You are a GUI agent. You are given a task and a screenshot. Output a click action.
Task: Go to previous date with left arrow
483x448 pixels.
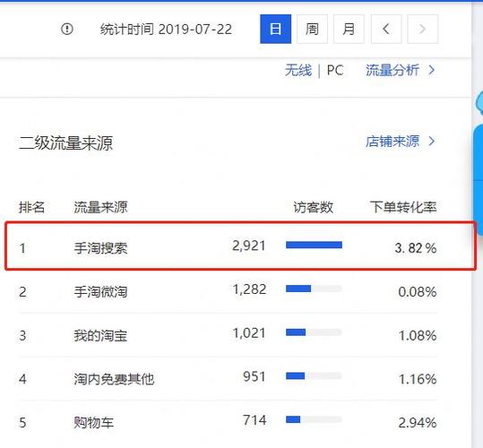click(x=386, y=29)
